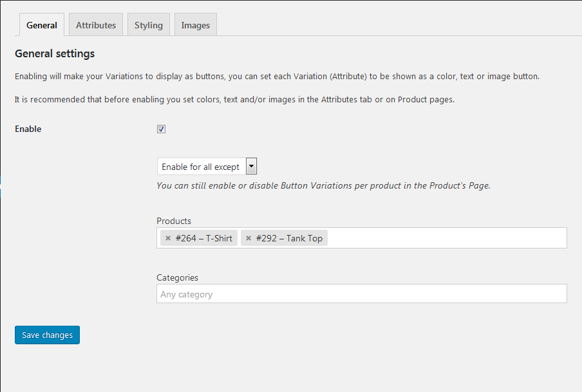Select the #292 – Tank Top tag
The image size is (582, 392).
click(289, 238)
